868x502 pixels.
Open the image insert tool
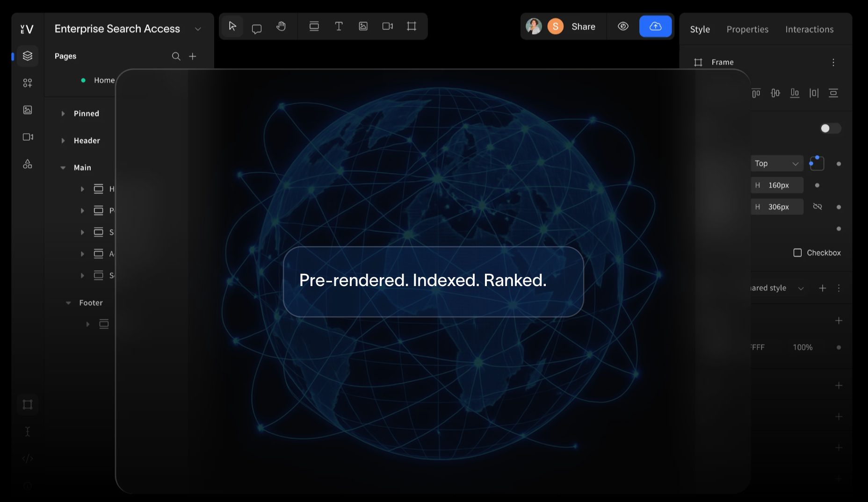pyautogui.click(x=363, y=26)
